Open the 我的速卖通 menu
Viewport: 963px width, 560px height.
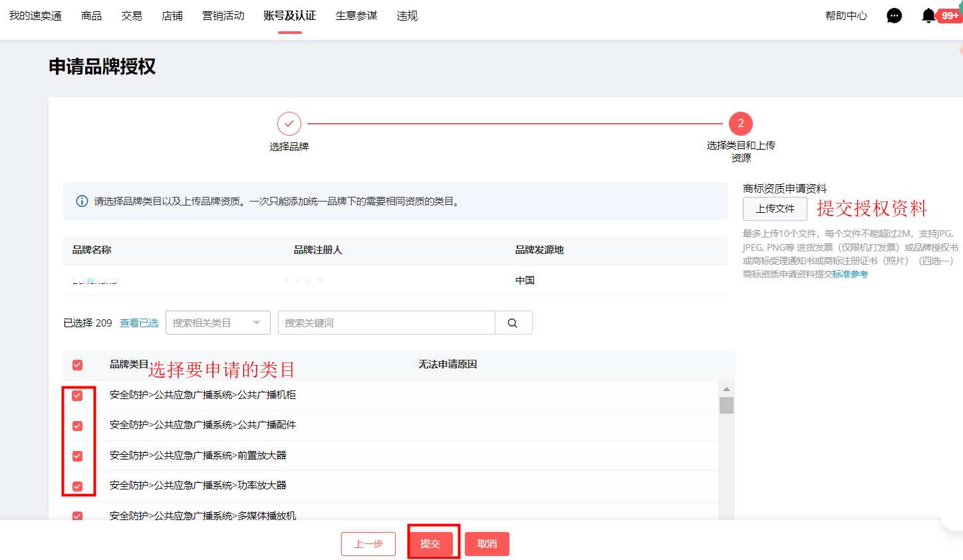(x=35, y=16)
